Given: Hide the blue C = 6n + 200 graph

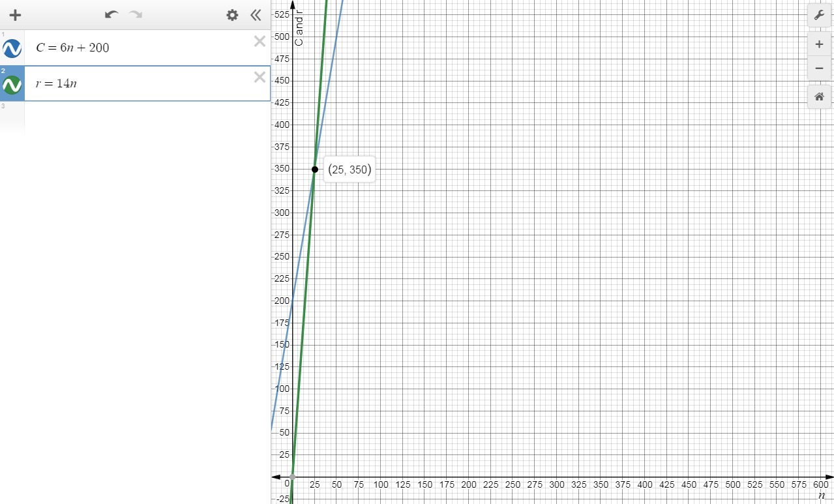Looking at the screenshot, I should 12,48.
